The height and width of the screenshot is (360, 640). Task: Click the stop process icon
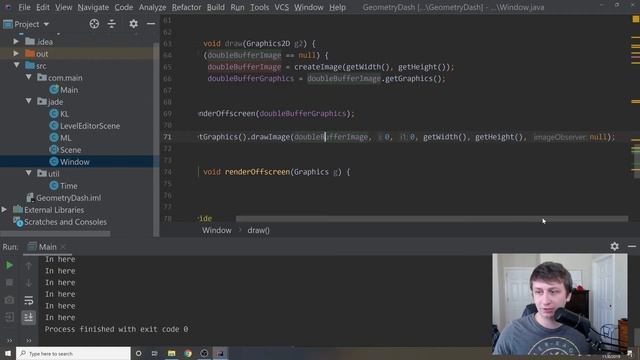pyautogui.click(x=9, y=282)
